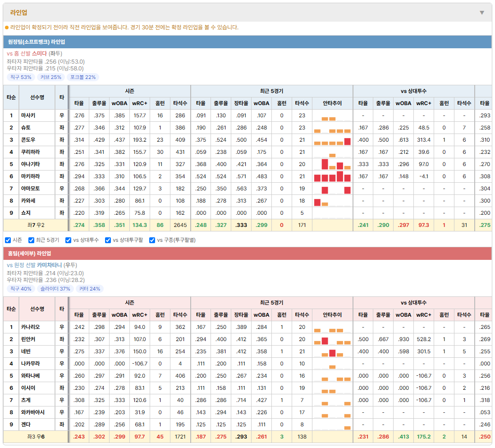Click player name 마사키
Viewport: 495px width, 448px height.
tap(28, 115)
